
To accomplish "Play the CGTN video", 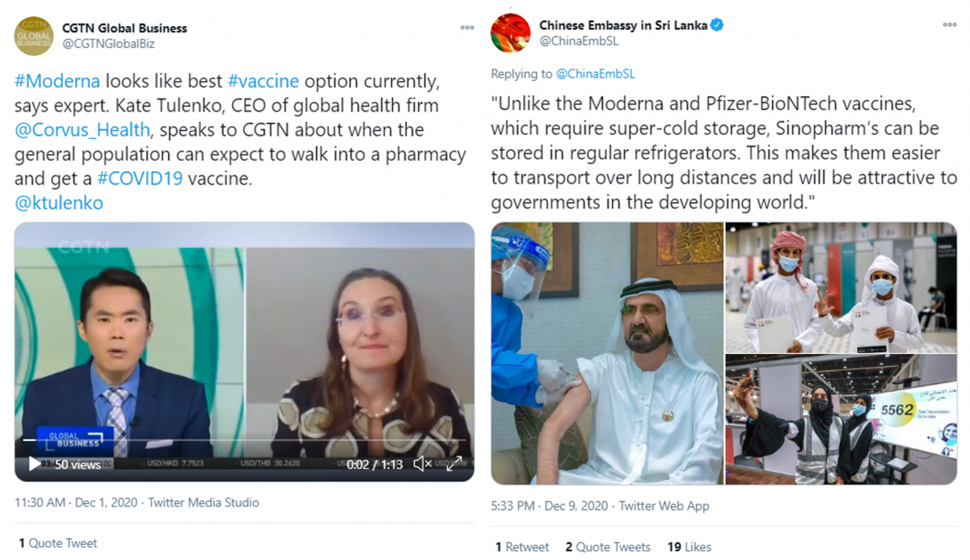I will click(x=35, y=464).
